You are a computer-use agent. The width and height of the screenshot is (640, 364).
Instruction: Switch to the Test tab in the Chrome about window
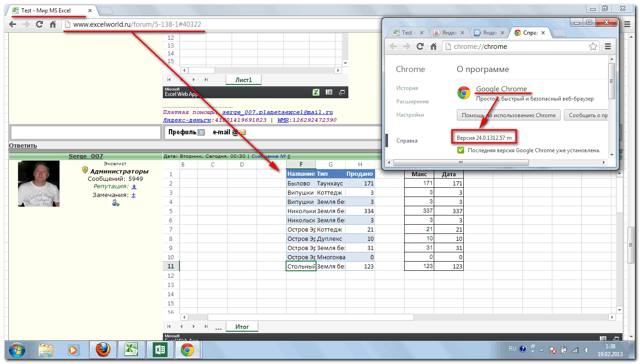click(407, 33)
